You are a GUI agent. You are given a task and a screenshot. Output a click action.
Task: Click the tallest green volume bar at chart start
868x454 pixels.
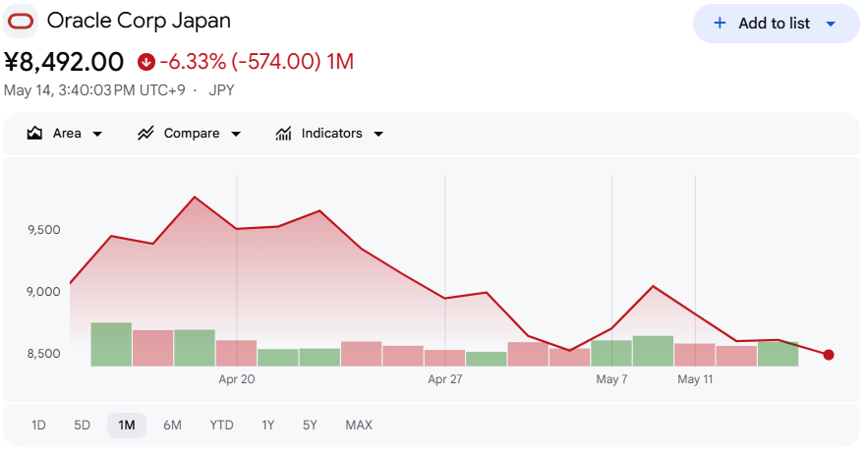point(111,344)
